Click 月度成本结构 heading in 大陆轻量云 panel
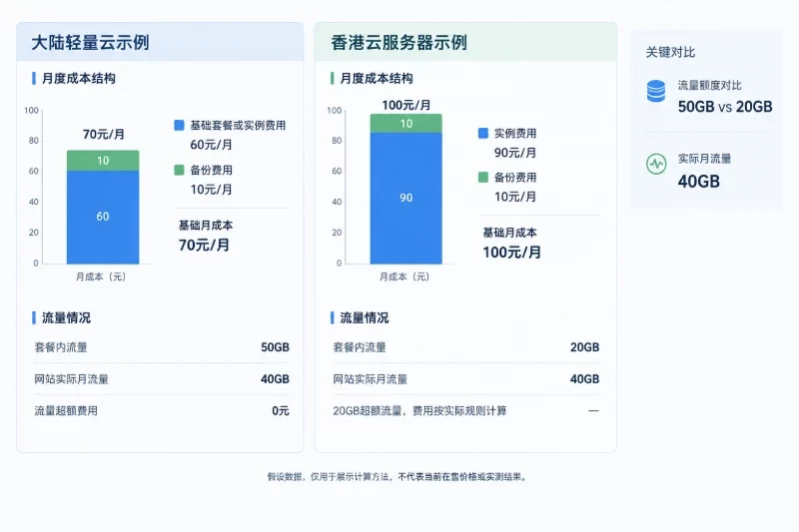Viewport: 799px width, 532px height. click(79, 79)
